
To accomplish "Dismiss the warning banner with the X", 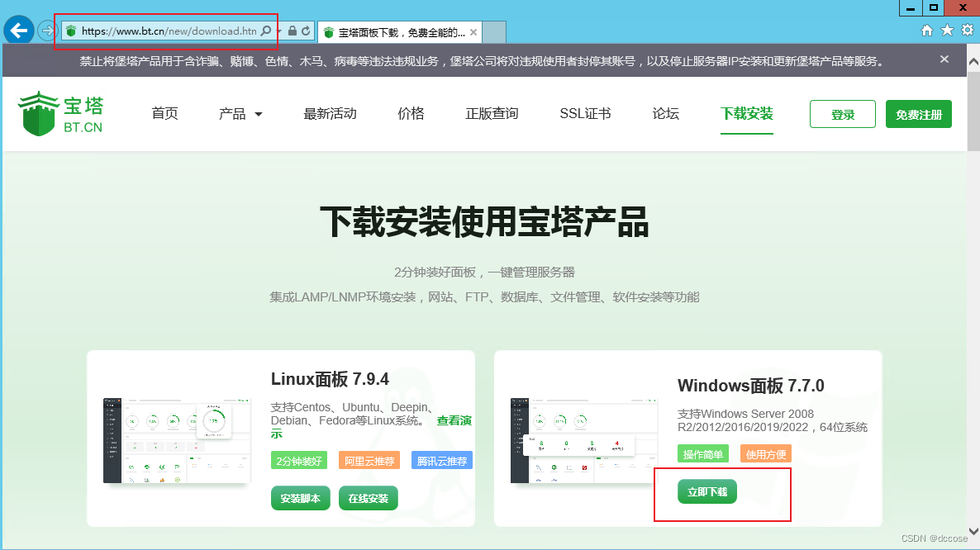I will (944, 59).
